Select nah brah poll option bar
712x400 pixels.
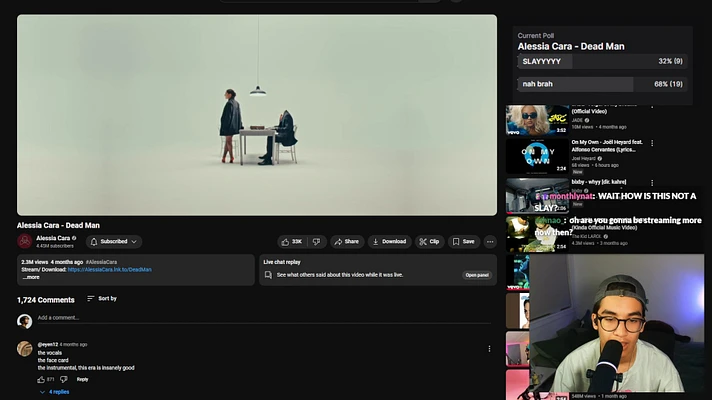point(603,84)
